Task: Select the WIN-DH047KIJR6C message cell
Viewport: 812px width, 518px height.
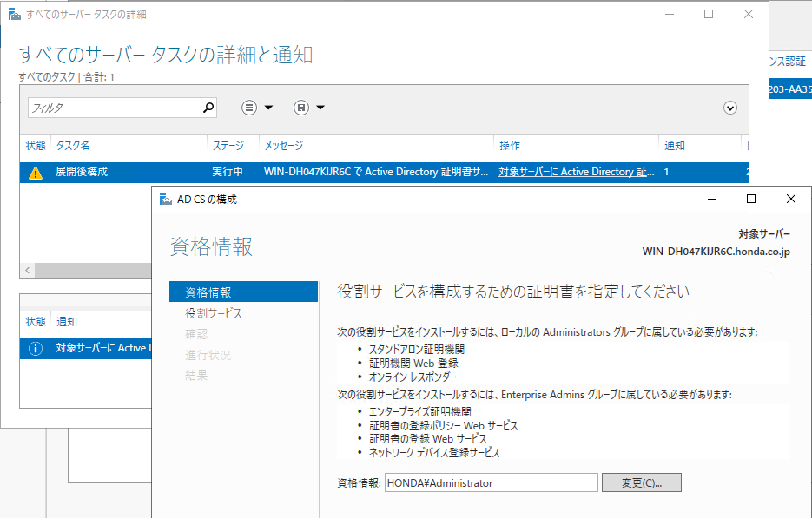Action: tap(376, 172)
